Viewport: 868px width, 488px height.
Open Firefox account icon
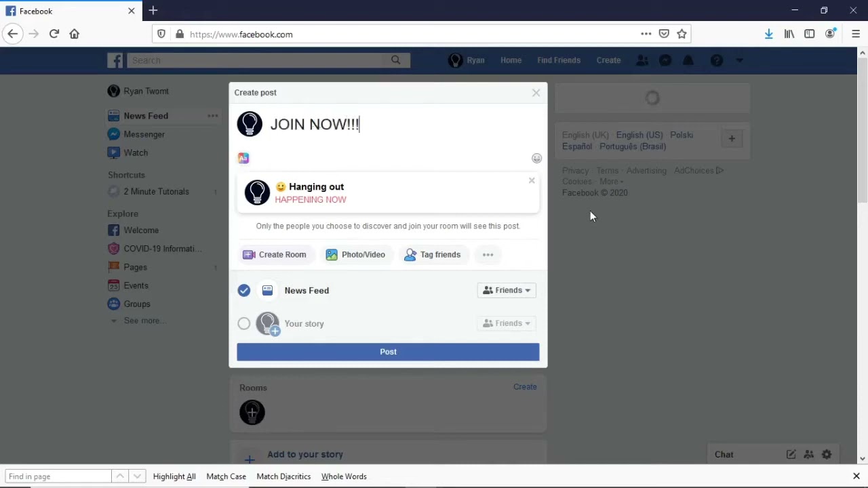831,34
